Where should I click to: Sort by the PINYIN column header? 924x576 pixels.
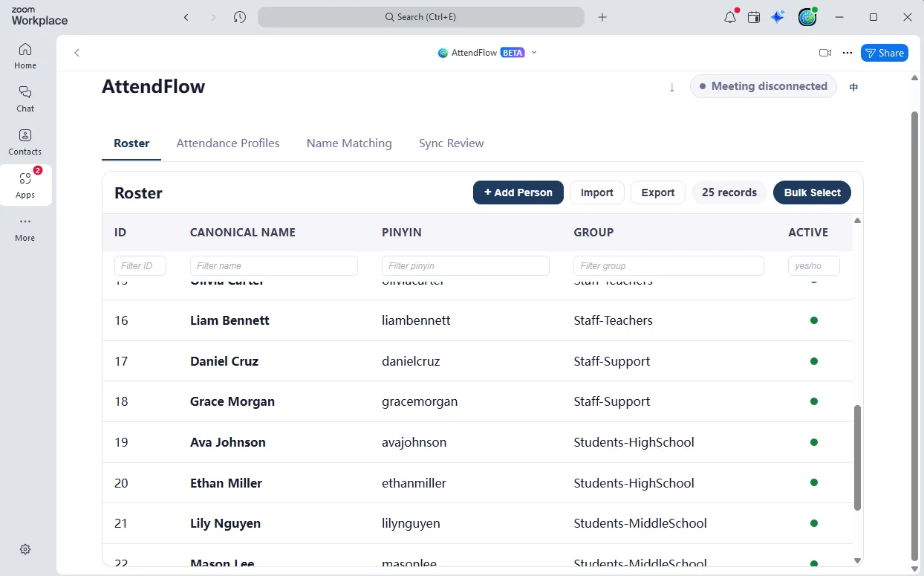click(x=402, y=233)
